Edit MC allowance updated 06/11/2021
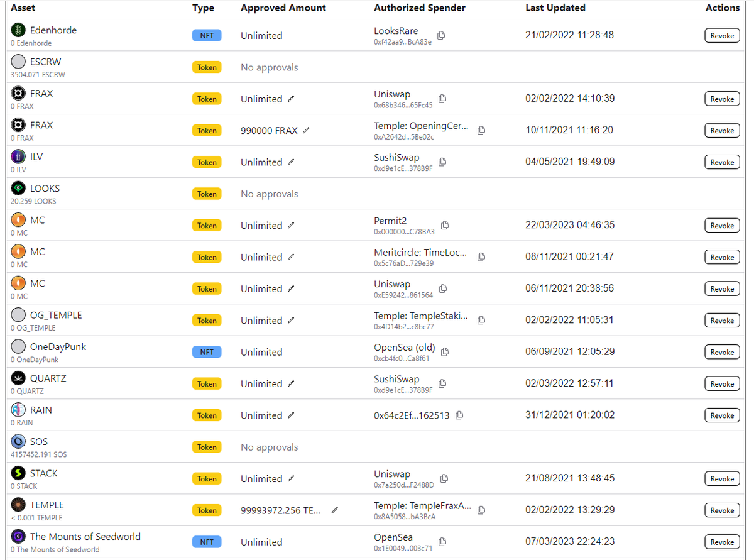Image resolution: width=754 pixels, height=560 pixels. 290,288
